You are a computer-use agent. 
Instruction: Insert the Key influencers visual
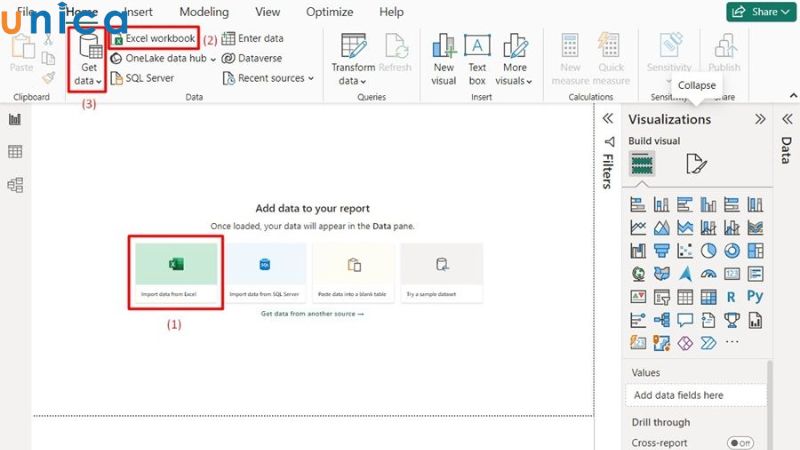[638, 320]
